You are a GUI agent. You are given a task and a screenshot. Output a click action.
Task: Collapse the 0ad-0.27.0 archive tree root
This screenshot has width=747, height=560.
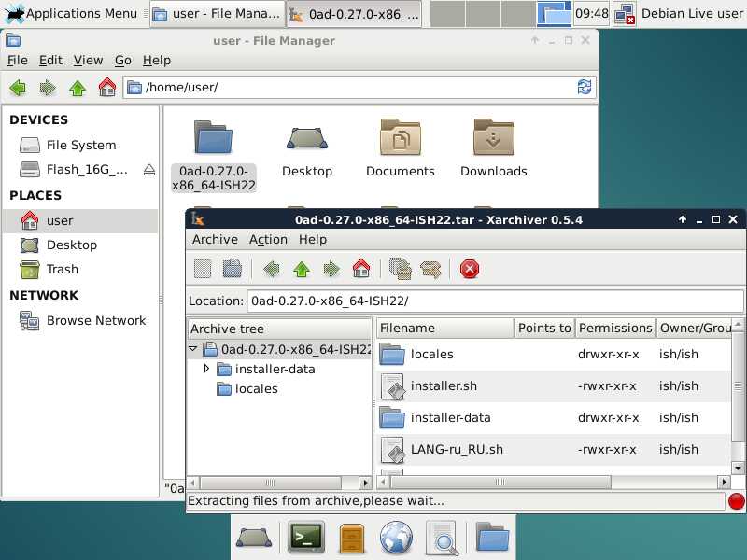[x=193, y=349]
